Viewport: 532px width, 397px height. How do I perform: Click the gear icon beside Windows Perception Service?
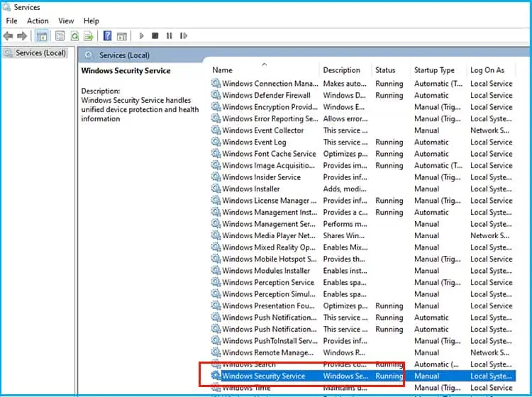click(216, 282)
